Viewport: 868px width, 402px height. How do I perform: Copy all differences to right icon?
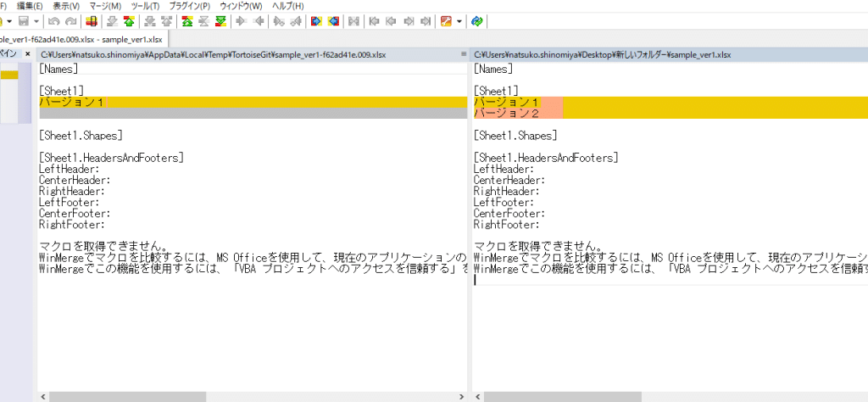coord(316,21)
